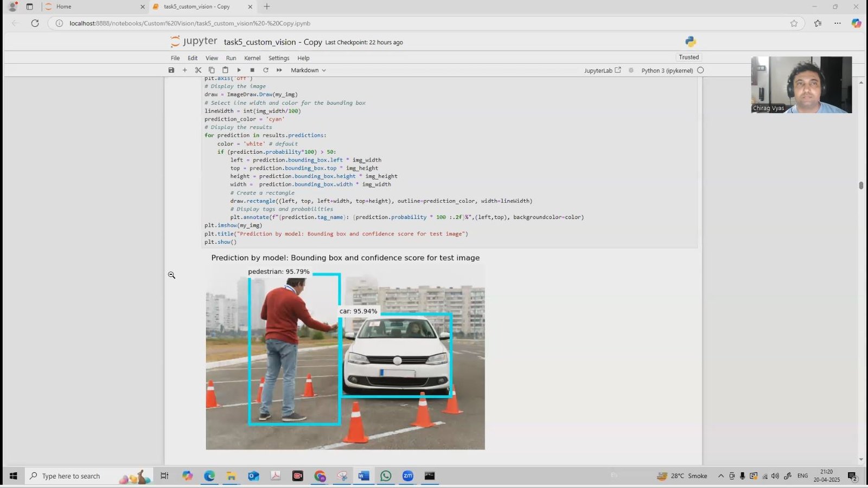This screenshot has width=868, height=488.
Task: Open the Settings menu
Action: tap(279, 58)
